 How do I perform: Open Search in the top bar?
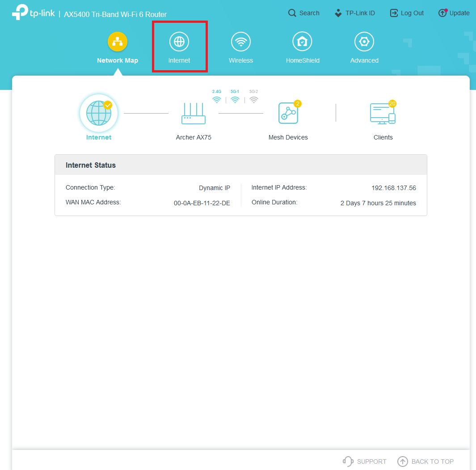point(304,13)
